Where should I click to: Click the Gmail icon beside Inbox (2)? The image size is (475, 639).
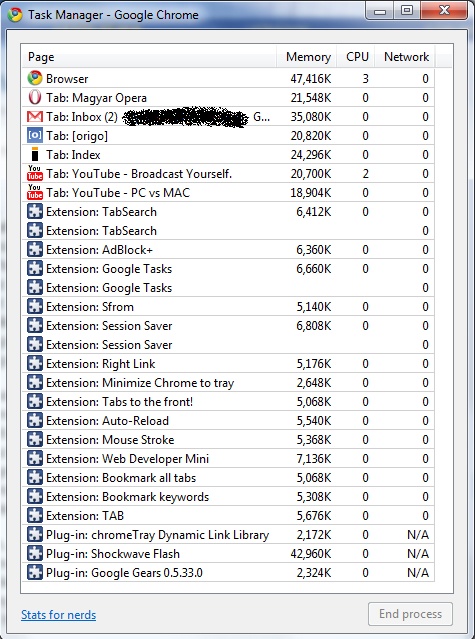[35, 117]
